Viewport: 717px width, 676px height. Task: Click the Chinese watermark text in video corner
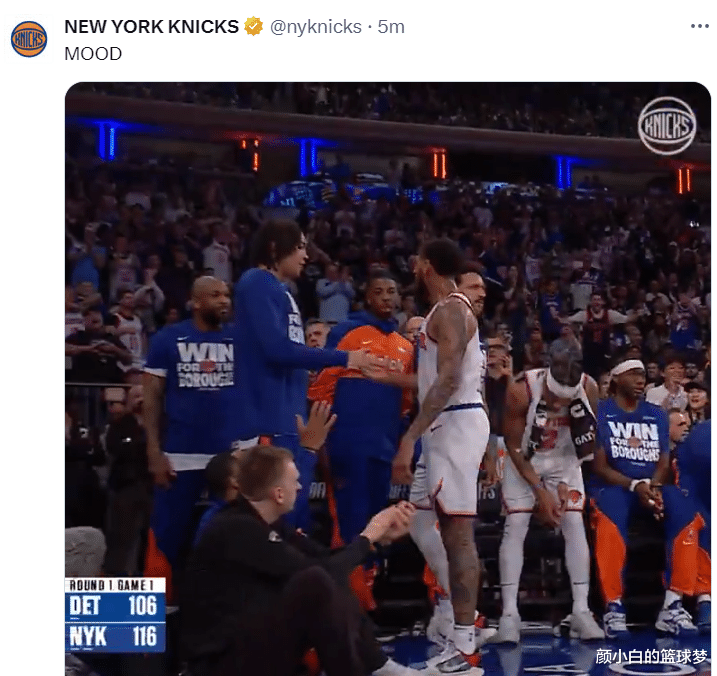tap(651, 656)
